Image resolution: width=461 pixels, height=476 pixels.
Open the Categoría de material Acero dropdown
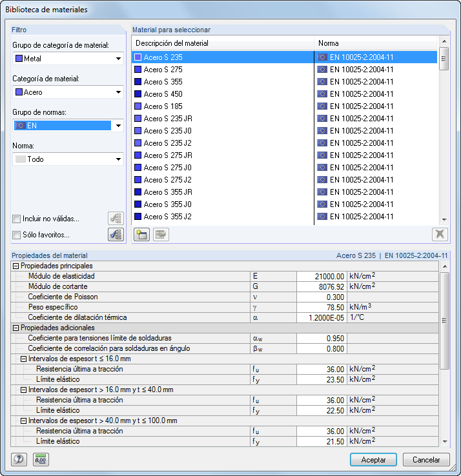point(68,92)
